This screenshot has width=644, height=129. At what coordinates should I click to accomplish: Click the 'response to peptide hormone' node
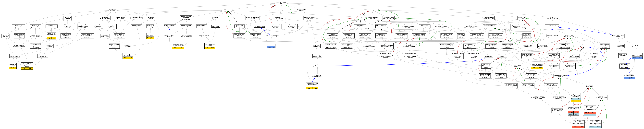pyautogui.click(x=15, y=56)
